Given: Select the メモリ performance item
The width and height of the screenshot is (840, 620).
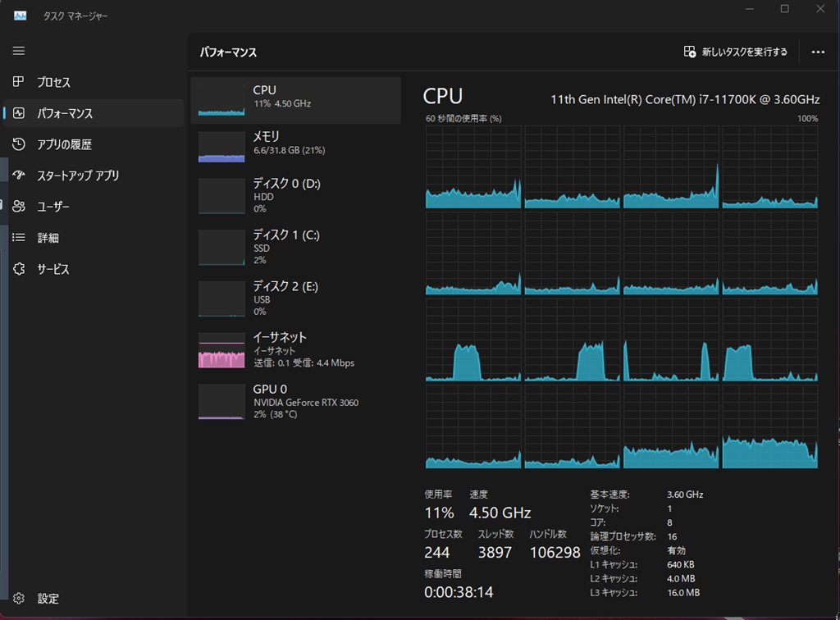Looking at the screenshot, I should 295,147.
